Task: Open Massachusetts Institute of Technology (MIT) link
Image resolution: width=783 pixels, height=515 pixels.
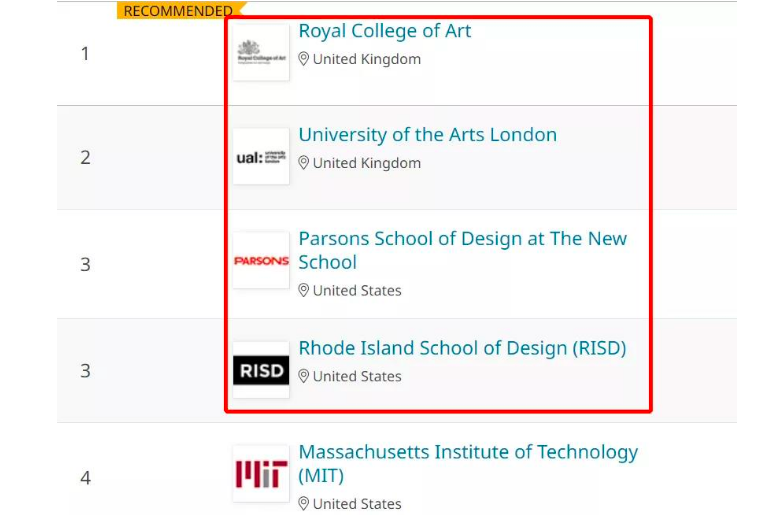Action: click(468, 453)
